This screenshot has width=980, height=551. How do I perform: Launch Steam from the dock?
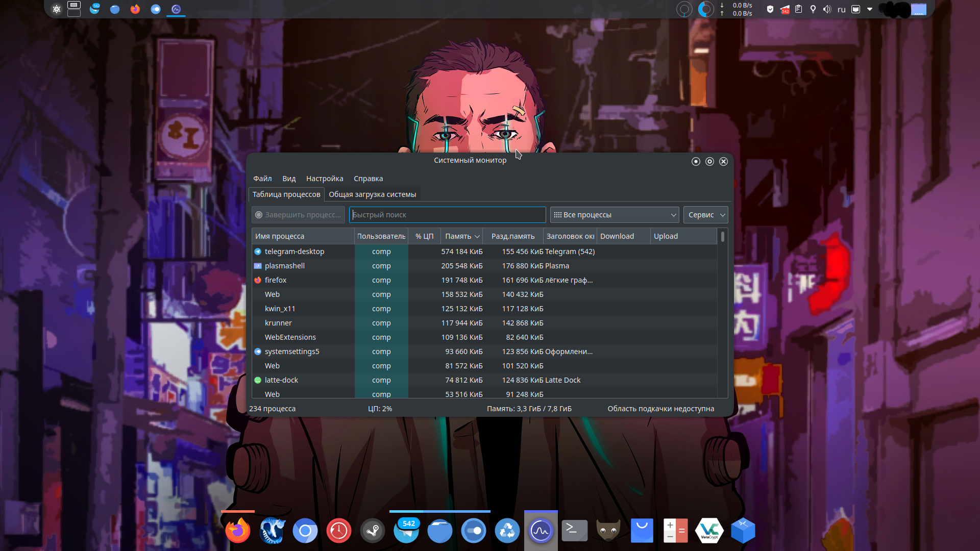(x=373, y=531)
